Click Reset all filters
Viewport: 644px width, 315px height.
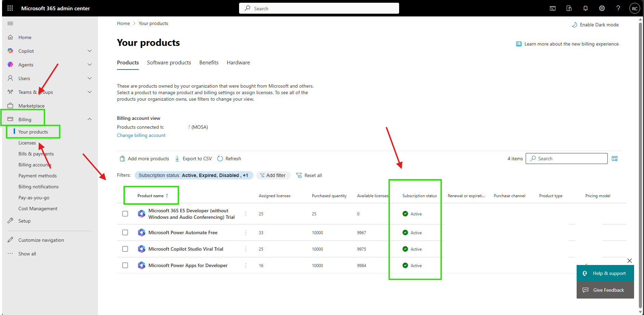click(309, 175)
